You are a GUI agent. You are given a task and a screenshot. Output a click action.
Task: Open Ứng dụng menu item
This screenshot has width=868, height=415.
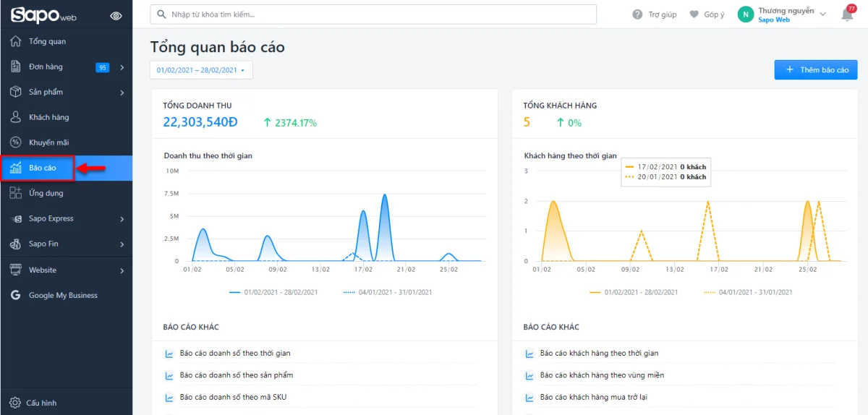46,193
